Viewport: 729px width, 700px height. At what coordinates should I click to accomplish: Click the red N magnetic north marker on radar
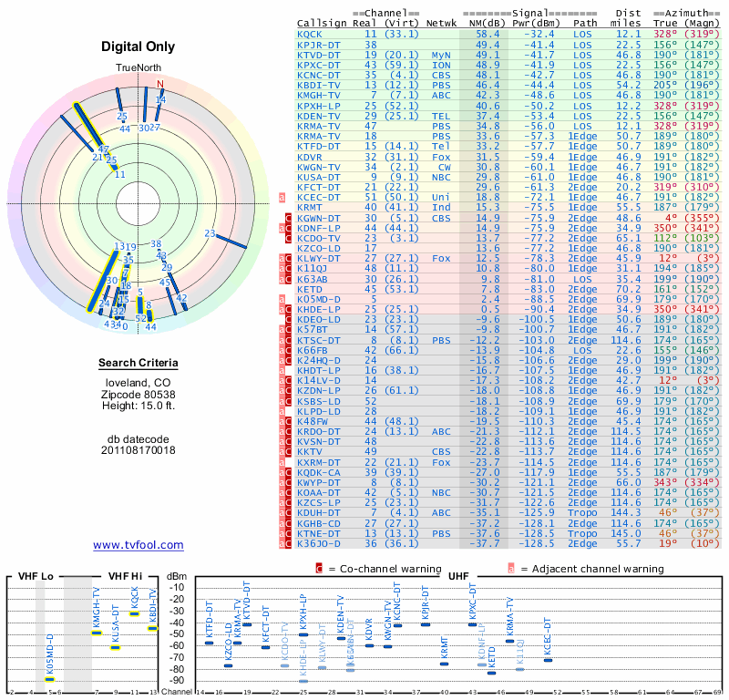tap(160, 84)
